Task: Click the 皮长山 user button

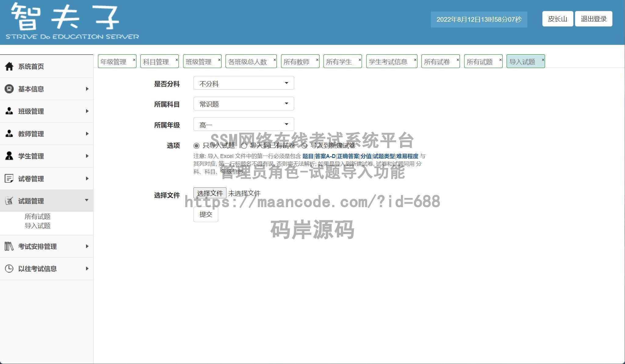Action: tap(558, 19)
